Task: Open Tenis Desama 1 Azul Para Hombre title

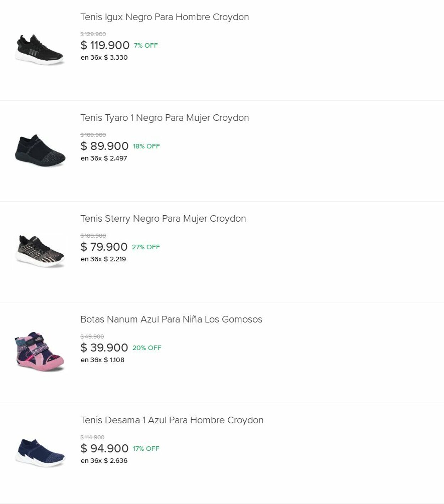Action: pos(172,420)
